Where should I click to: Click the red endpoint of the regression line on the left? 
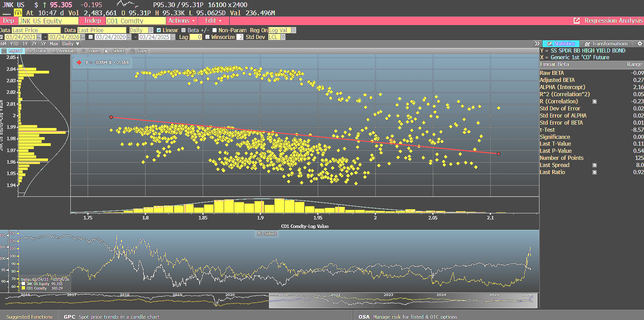(111, 117)
